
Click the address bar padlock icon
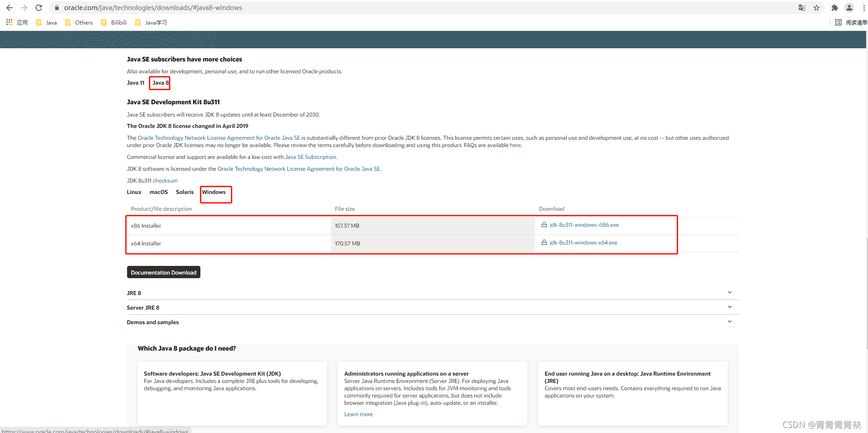[56, 8]
